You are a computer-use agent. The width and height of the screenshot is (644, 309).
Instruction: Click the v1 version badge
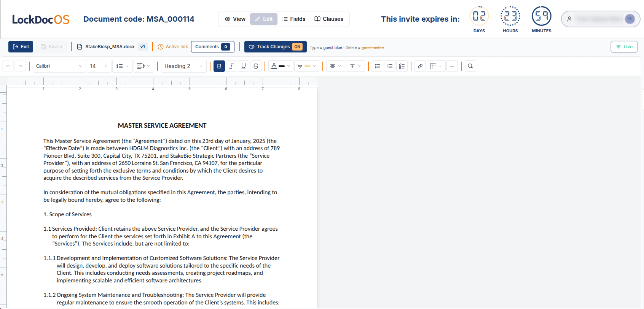tap(143, 47)
